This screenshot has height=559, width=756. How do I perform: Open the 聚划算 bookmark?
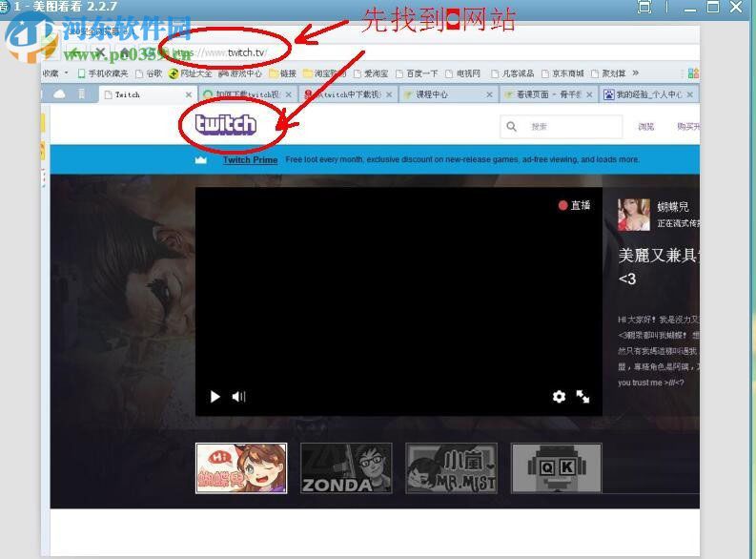(608, 73)
